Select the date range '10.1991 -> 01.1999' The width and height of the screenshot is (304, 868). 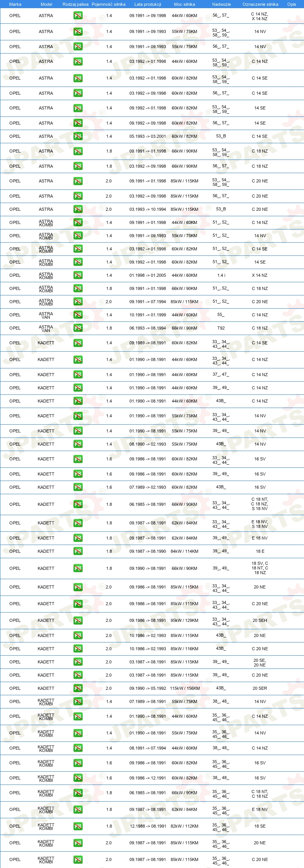click(148, 315)
